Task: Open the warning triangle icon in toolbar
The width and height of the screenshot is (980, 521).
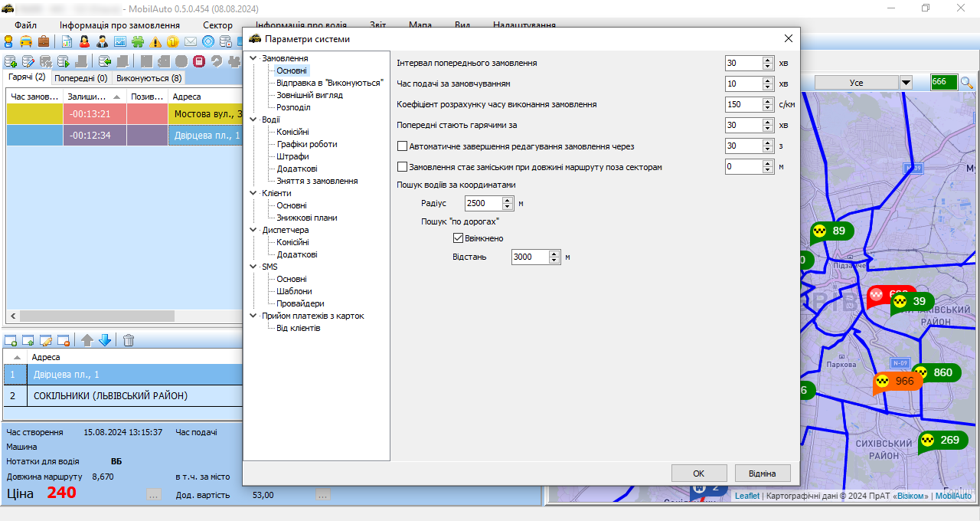Action: tap(156, 41)
